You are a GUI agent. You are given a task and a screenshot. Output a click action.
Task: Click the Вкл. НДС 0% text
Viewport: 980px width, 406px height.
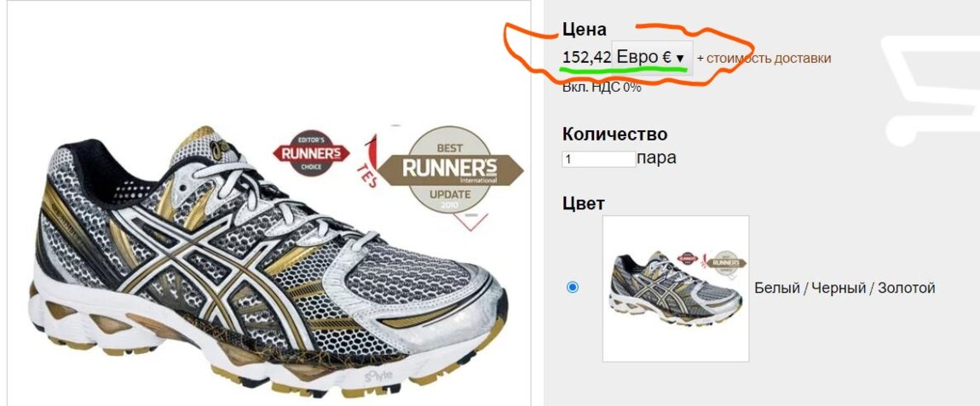[602, 88]
